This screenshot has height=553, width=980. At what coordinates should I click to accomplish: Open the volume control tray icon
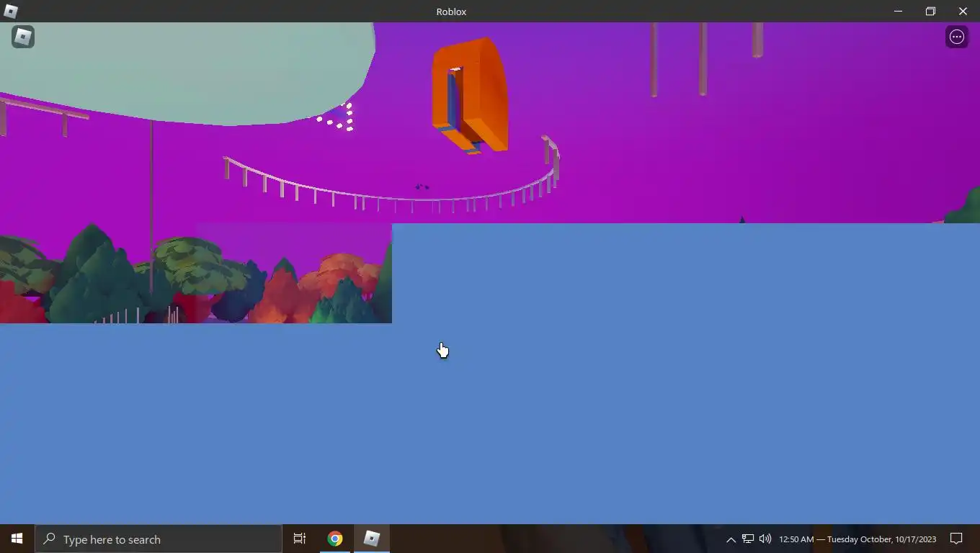[x=765, y=539]
